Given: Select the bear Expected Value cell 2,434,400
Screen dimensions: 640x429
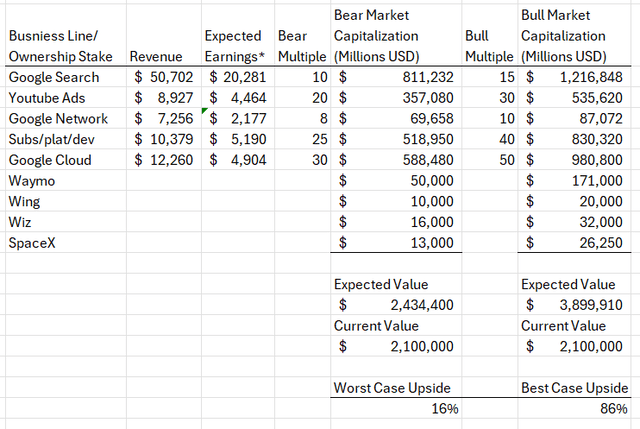Looking at the screenshot, I should [396, 305].
